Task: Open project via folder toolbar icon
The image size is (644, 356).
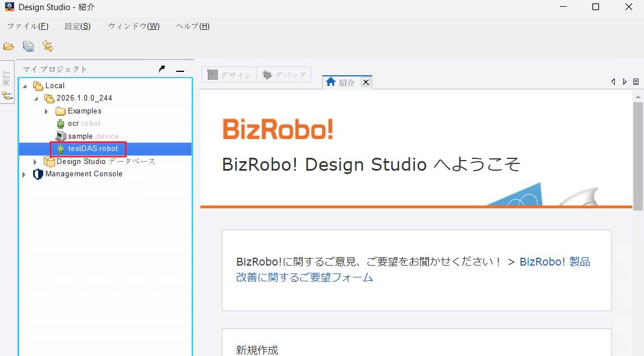Action: tap(8, 47)
